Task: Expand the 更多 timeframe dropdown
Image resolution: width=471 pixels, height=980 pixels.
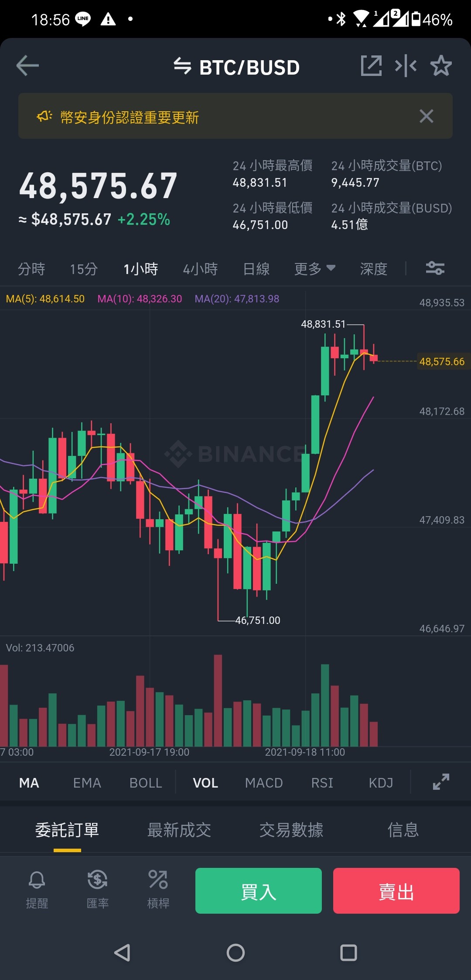Action: [315, 269]
